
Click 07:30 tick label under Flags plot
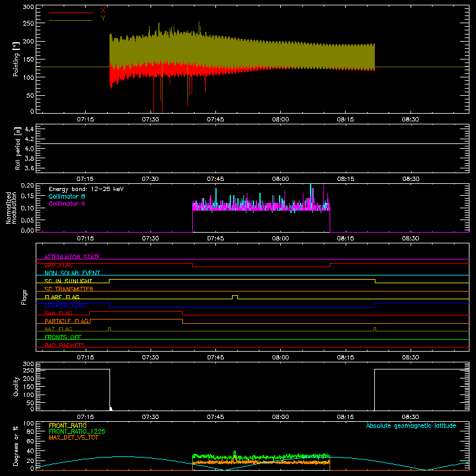151,358
